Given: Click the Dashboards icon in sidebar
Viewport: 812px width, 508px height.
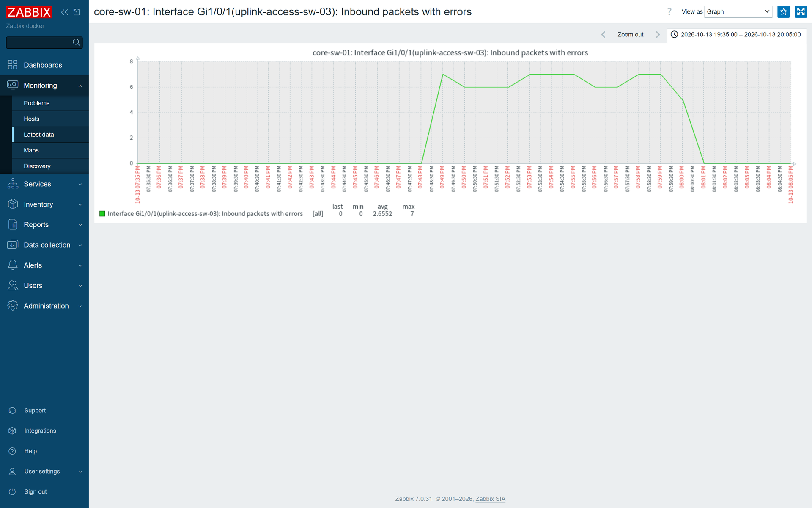Looking at the screenshot, I should (x=13, y=65).
